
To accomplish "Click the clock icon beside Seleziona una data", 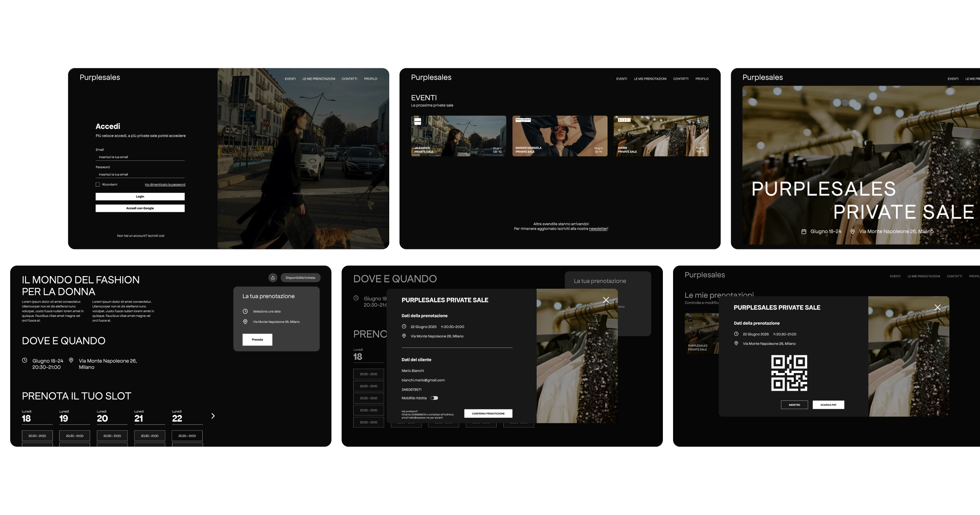I will pos(245,311).
